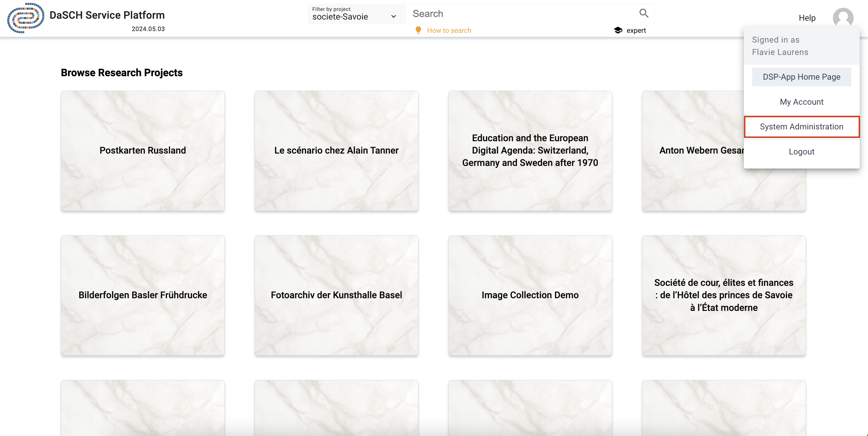Open the Postkarten Russland project card
Viewport: 868px width, 436px height.
[143, 150]
